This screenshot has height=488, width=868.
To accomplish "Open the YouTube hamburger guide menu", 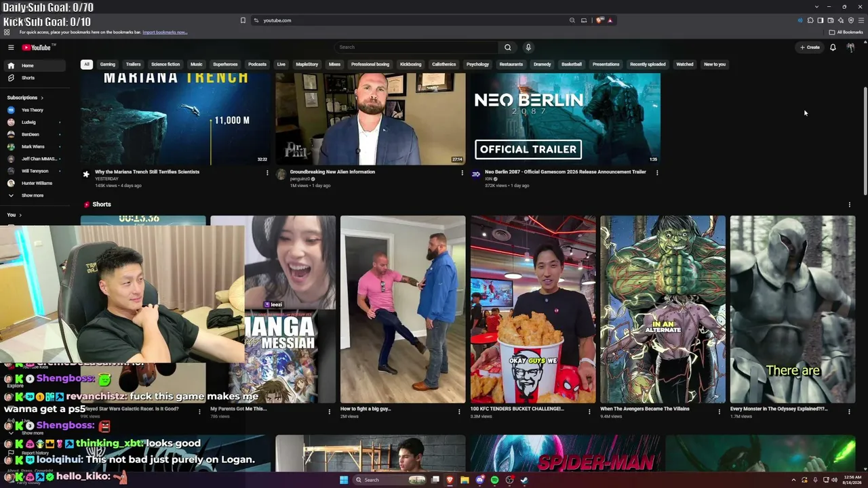I will (11, 47).
